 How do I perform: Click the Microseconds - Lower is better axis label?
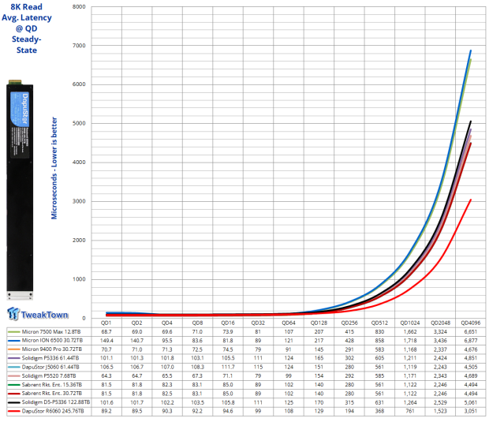54,168
